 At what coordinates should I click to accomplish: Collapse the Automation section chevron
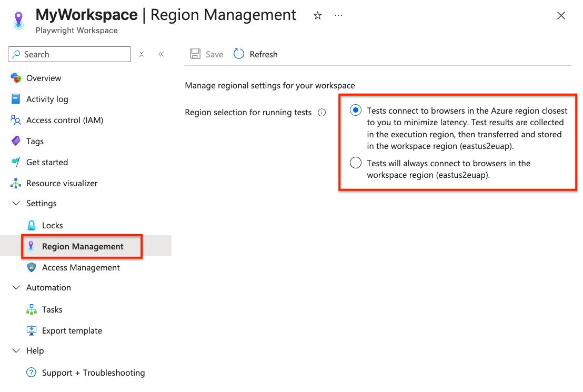click(16, 287)
